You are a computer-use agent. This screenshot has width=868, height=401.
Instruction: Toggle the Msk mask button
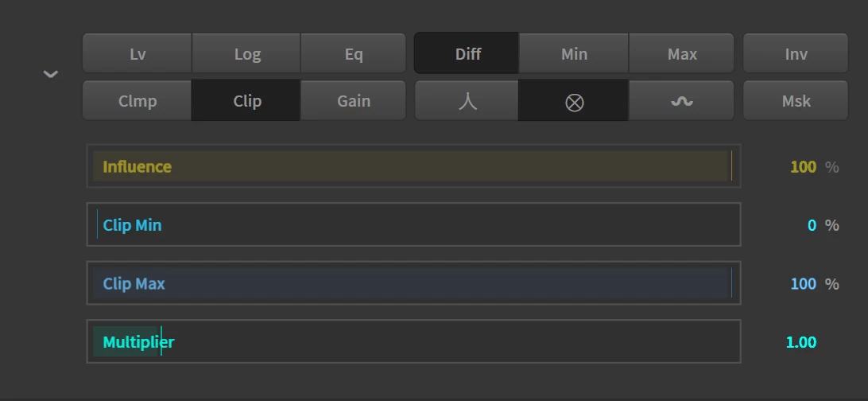[x=796, y=100]
